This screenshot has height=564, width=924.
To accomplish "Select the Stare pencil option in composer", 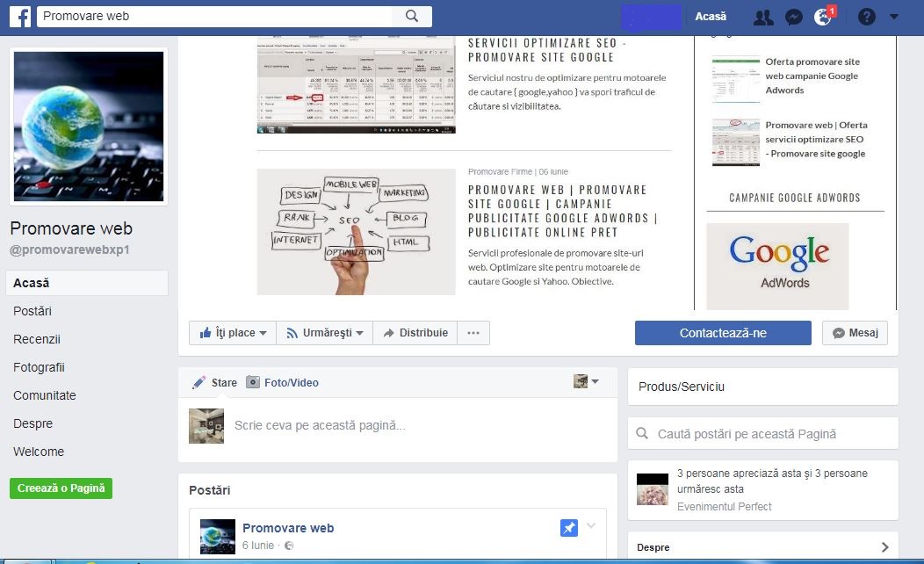I will click(x=214, y=382).
